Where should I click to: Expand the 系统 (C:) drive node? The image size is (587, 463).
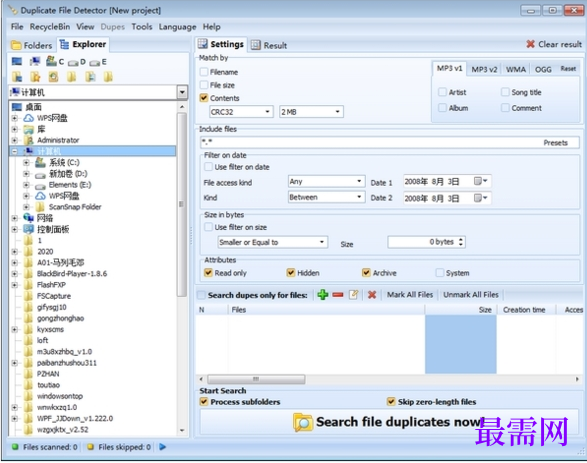tap(26, 162)
